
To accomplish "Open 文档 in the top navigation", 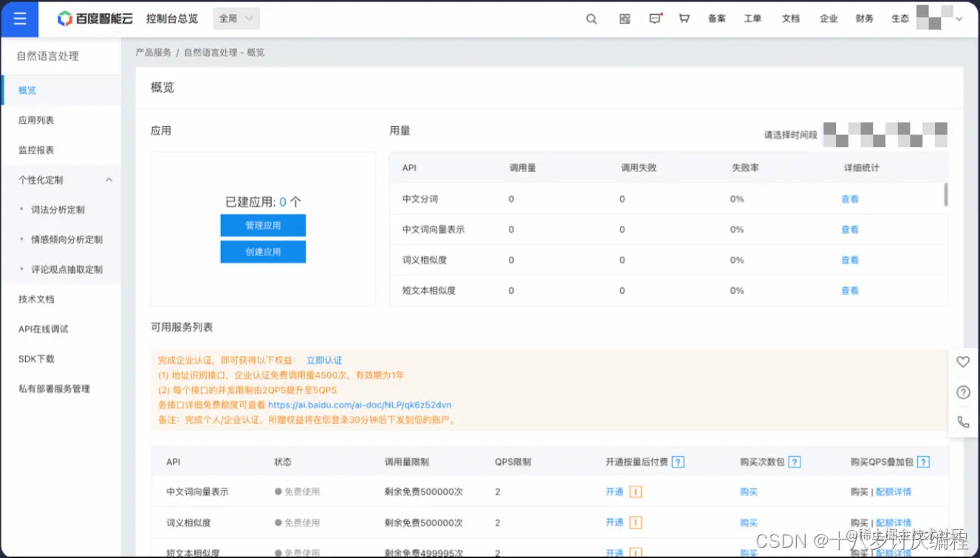I will pyautogui.click(x=791, y=18).
